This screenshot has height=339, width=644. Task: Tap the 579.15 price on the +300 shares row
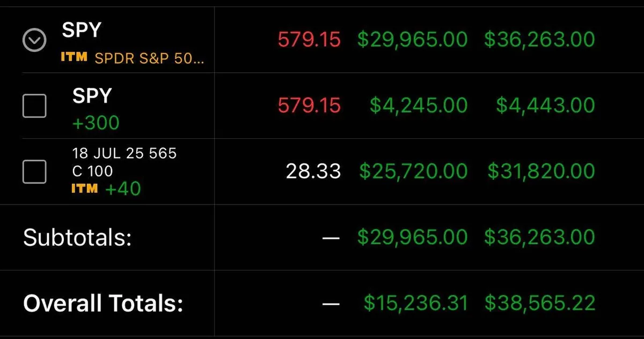click(309, 106)
